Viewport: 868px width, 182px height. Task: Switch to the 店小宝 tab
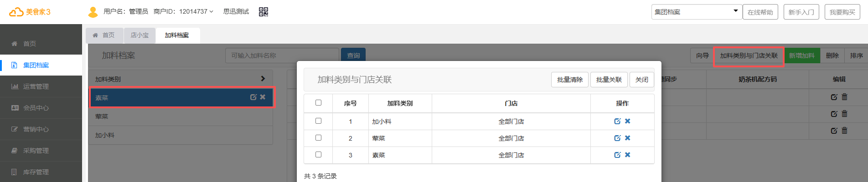click(139, 35)
